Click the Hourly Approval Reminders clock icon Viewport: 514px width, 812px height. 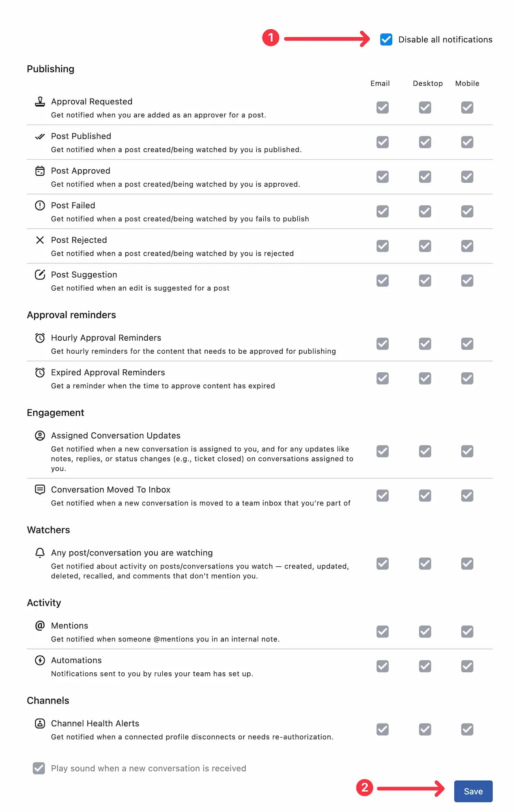[40, 338]
